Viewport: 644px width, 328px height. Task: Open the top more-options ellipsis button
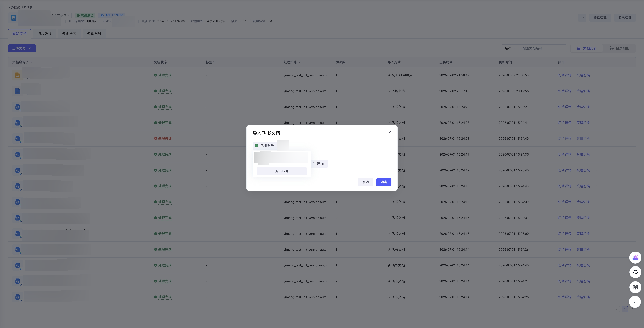582,18
